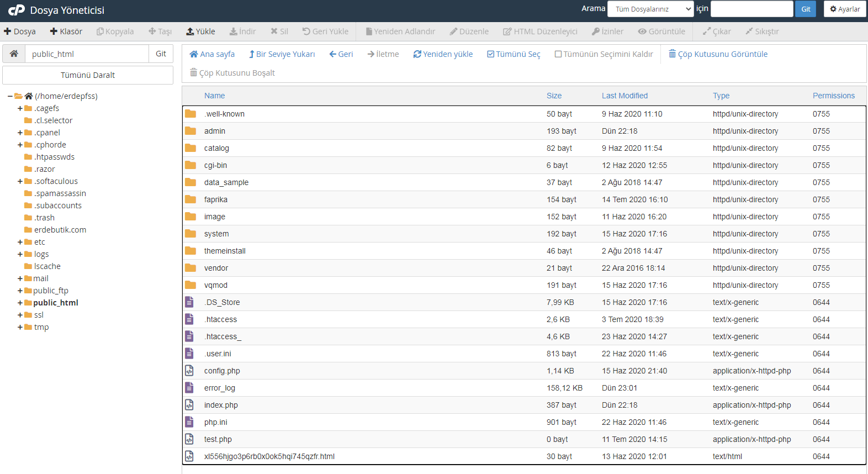This screenshot has height=474, width=868.
Task: Expand the logs tree node
Action: 20,254
